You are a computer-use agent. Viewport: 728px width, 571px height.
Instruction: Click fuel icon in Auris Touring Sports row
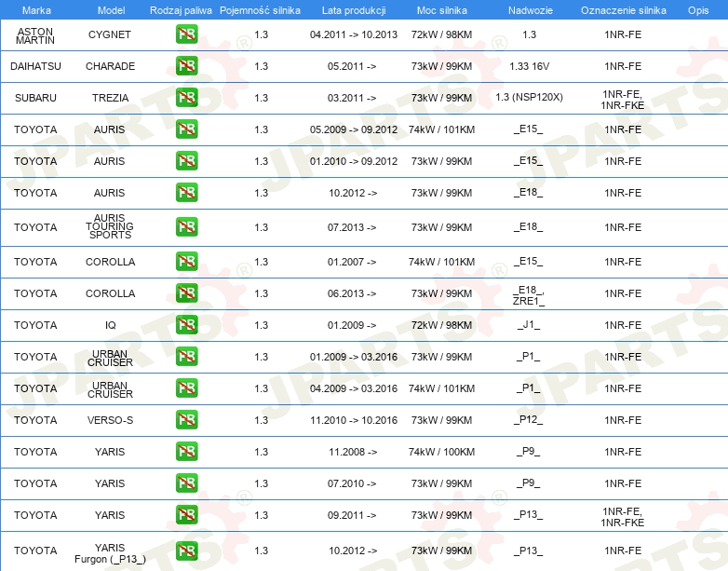pos(186,227)
